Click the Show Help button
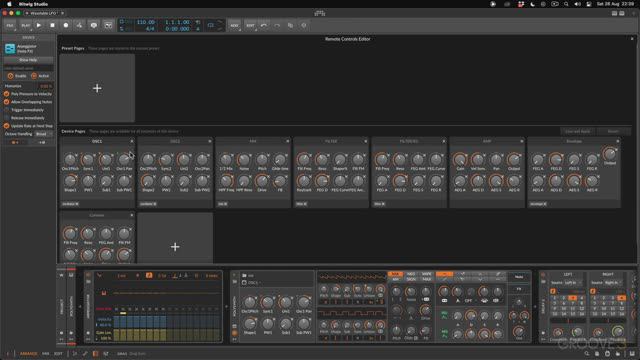This screenshot has width=640, height=360. coord(28,60)
